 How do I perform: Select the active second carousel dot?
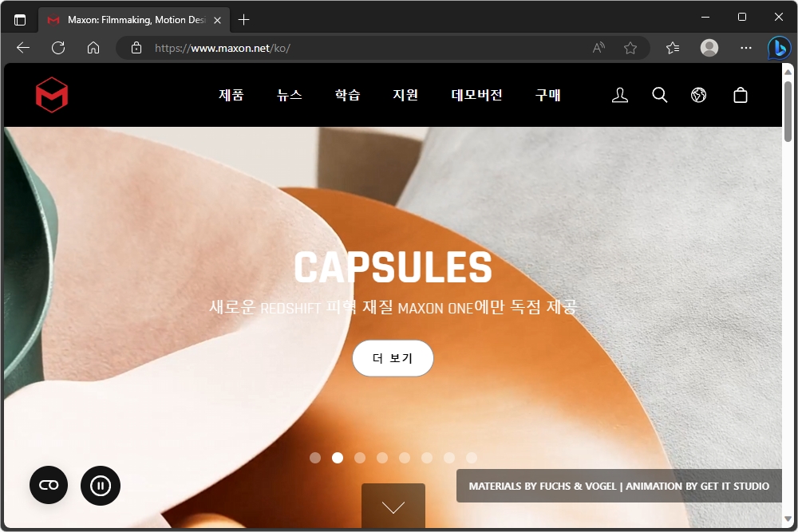tap(338, 458)
